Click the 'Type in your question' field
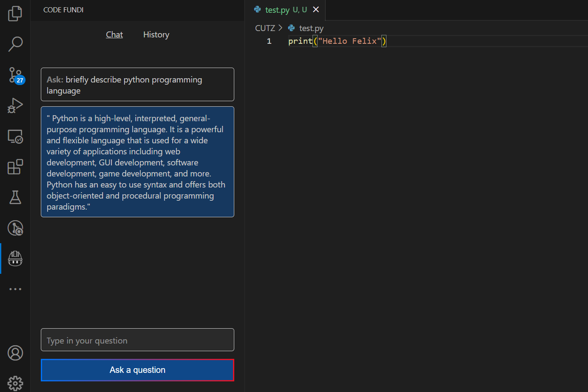588x392 pixels. 137,340
